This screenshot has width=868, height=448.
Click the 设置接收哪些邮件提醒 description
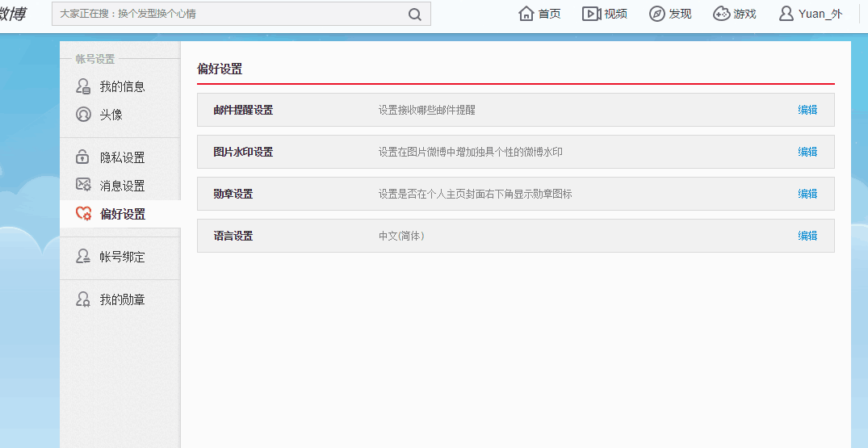(427, 110)
